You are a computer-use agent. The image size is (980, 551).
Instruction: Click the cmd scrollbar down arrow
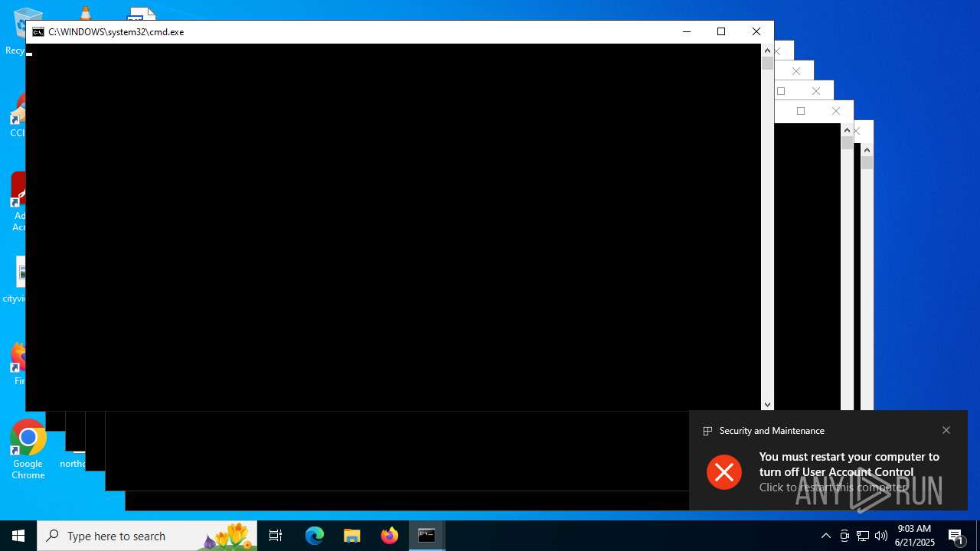click(767, 404)
